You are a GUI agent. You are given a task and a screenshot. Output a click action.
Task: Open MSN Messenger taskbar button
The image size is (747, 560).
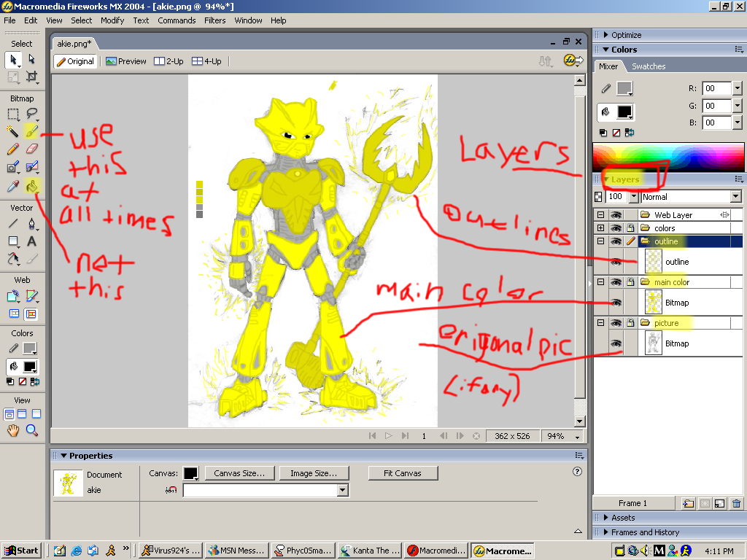(236, 551)
